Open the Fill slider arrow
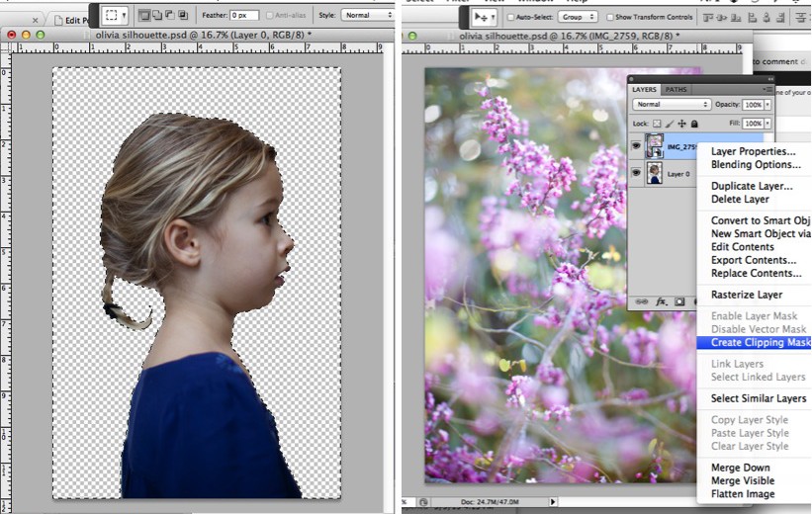Viewport: 812px width, 514px height. click(767, 124)
